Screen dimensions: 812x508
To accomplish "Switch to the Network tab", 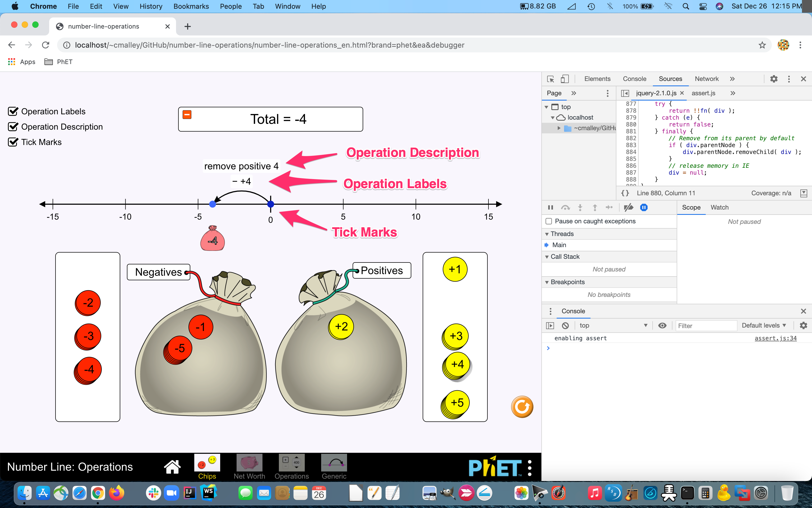I will [707, 79].
